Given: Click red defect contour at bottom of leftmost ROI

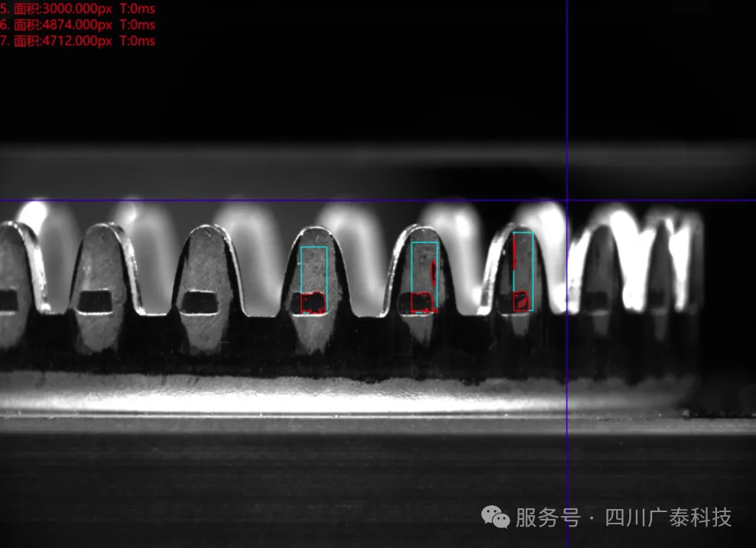Looking at the screenshot, I should 312,303.
